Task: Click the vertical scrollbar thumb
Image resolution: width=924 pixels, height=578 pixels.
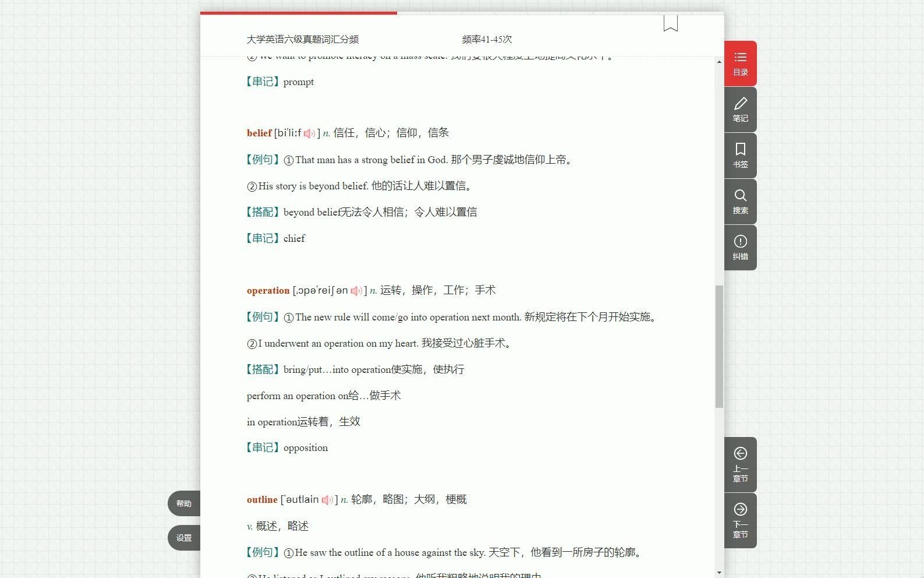Action: tap(719, 347)
